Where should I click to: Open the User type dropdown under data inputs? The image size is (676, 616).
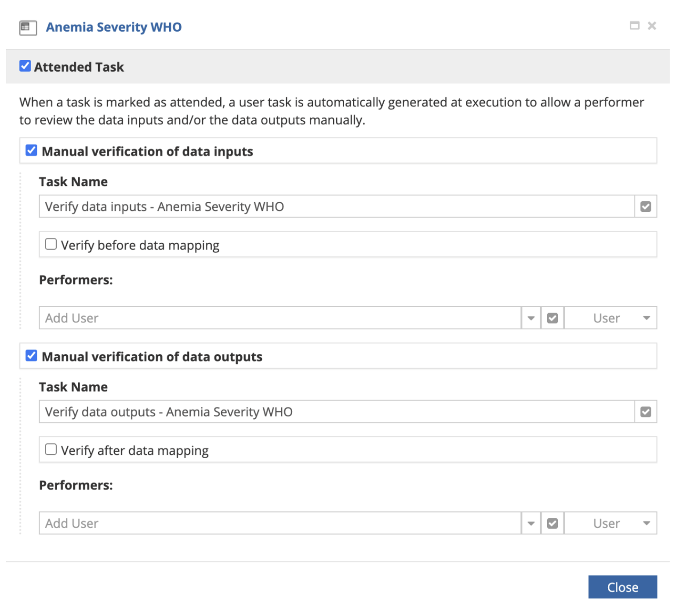pos(610,318)
